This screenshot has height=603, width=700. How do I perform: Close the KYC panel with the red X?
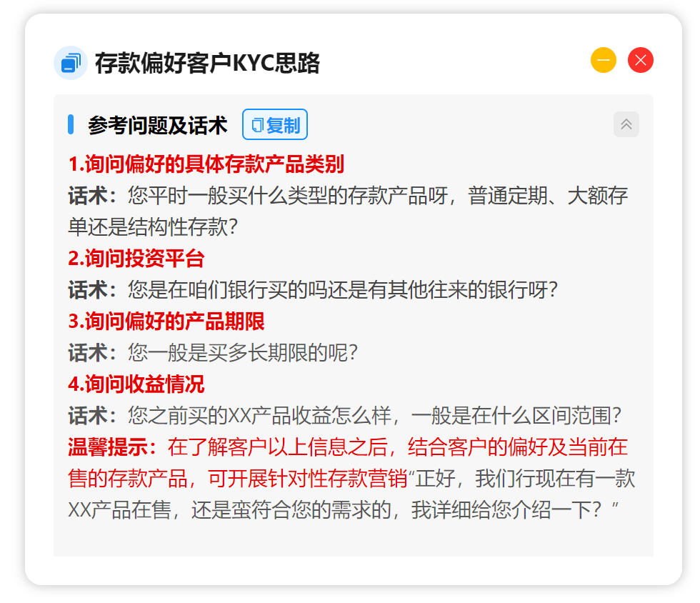640,60
